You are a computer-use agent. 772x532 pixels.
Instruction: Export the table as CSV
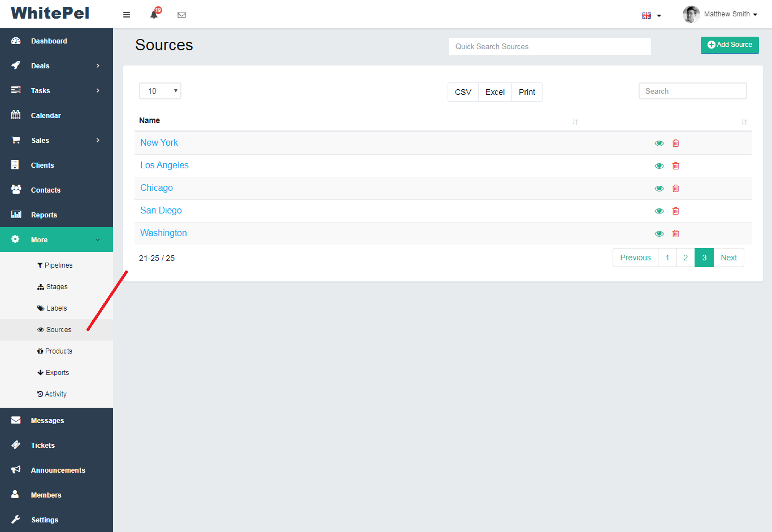click(463, 92)
